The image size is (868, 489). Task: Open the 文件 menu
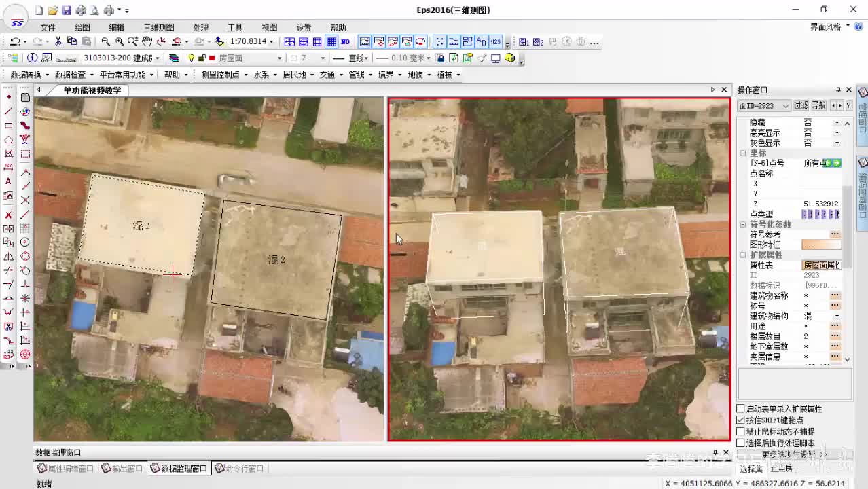(48, 27)
